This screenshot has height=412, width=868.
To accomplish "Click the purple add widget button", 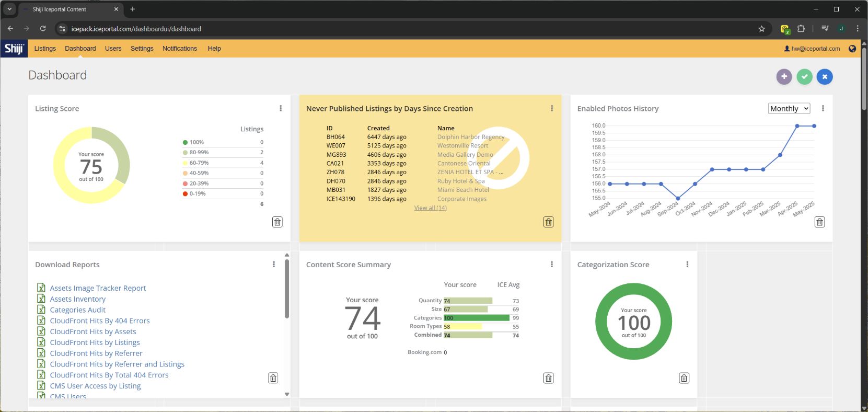I will [x=784, y=77].
